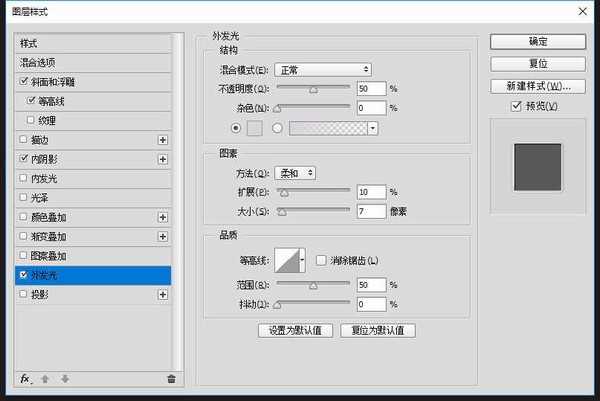
Task: Click the 复位为默认值 button
Action: 378,331
